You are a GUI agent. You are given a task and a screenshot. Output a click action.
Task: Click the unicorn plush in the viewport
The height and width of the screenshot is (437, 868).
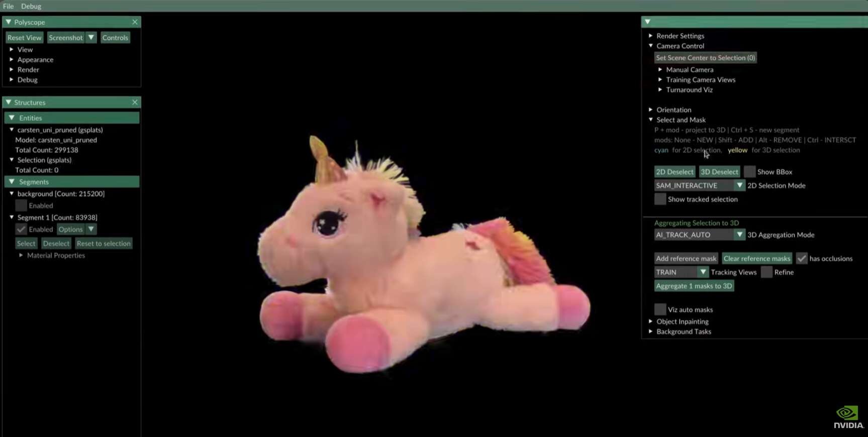[x=422, y=271]
